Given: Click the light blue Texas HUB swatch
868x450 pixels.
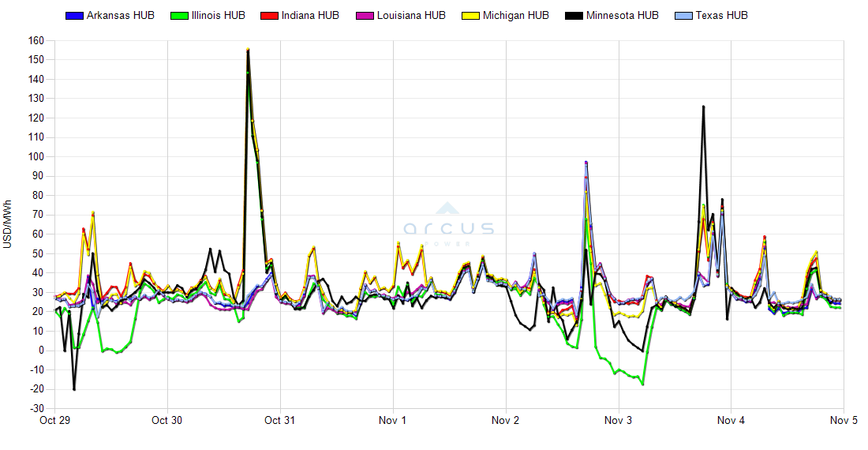Looking at the screenshot, I should point(682,16).
